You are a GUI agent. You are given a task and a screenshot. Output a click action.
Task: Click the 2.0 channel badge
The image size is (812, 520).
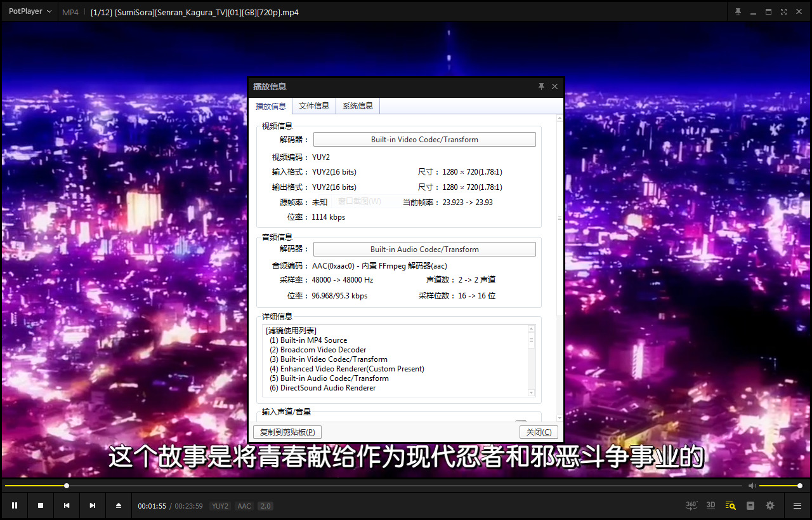click(x=266, y=506)
